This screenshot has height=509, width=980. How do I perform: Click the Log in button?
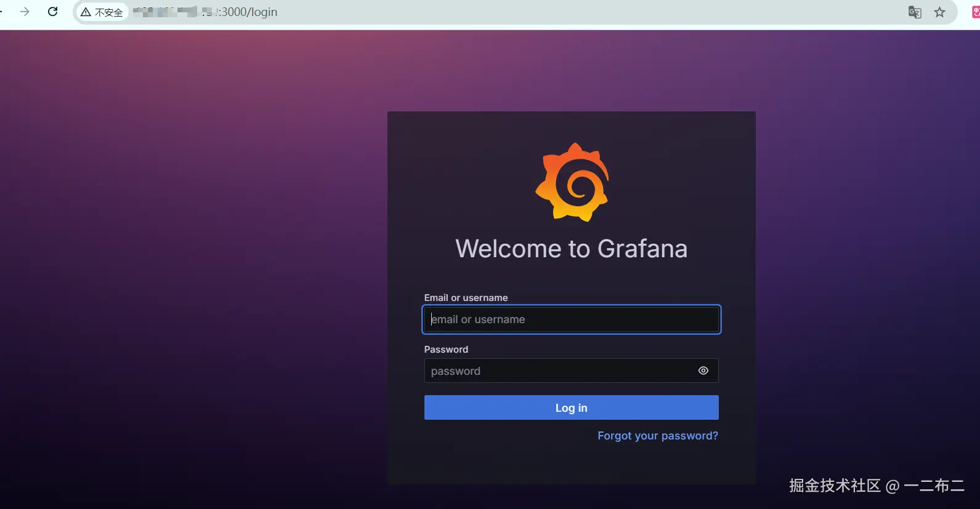(572, 407)
